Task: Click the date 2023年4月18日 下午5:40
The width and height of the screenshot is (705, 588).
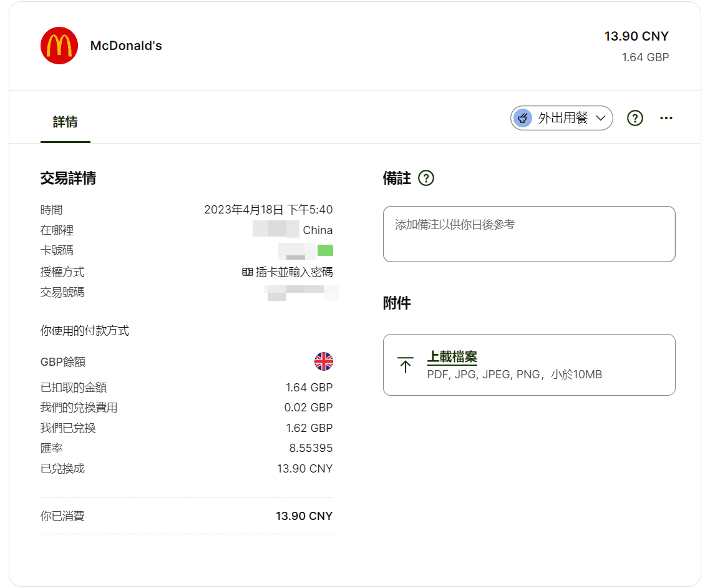Action: [x=268, y=210]
